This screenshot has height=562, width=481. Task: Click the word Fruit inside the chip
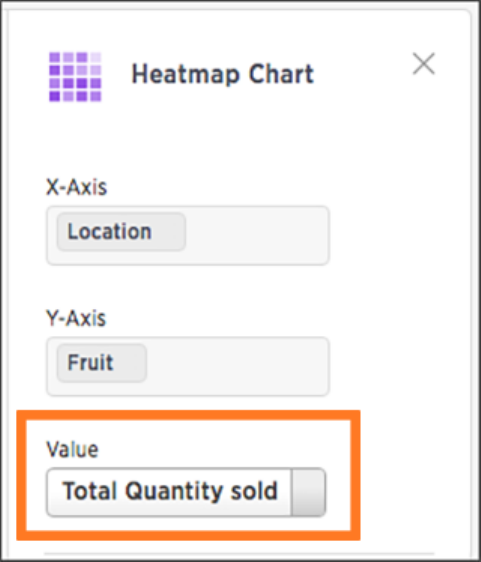(x=90, y=363)
